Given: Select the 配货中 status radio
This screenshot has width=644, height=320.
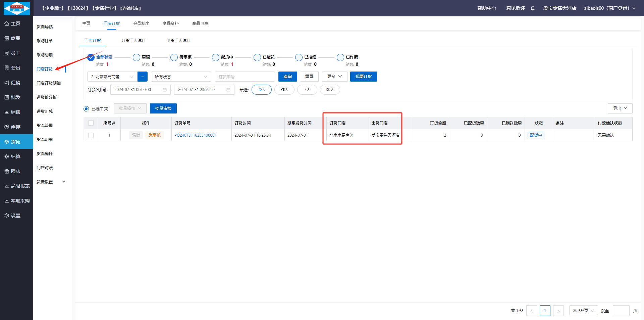Looking at the screenshot, I should pos(216,57).
